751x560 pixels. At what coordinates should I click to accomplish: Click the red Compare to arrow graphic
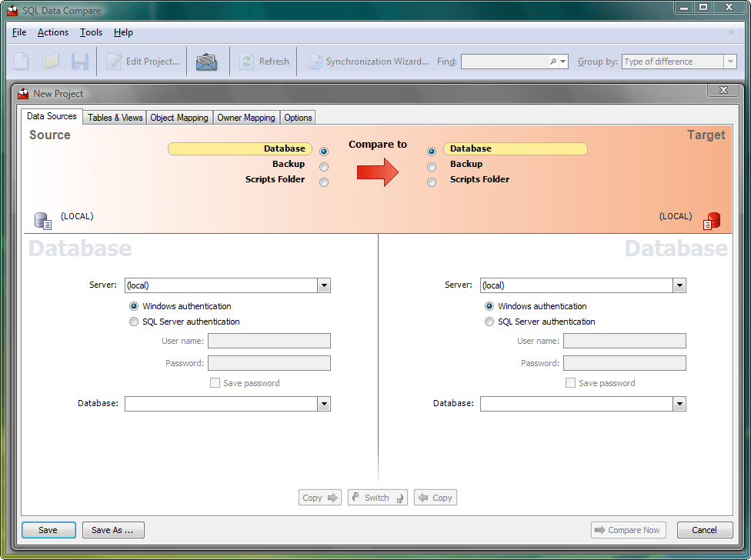377,172
